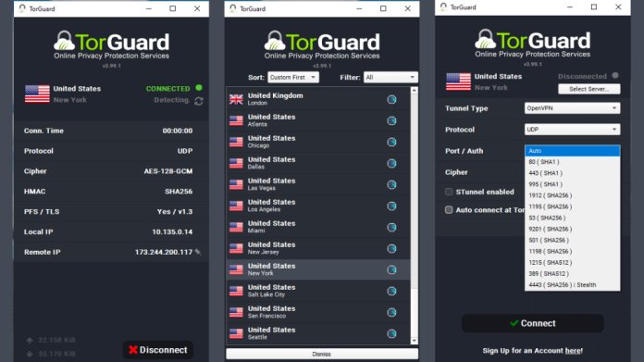Click the globe icon for United States Las Vegas
Image resolution: width=644 pixels, height=362 pixels.
(x=391, y=185)
